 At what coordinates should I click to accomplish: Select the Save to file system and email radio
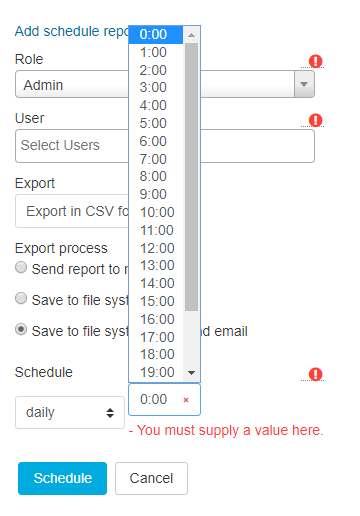click(21, 329)
